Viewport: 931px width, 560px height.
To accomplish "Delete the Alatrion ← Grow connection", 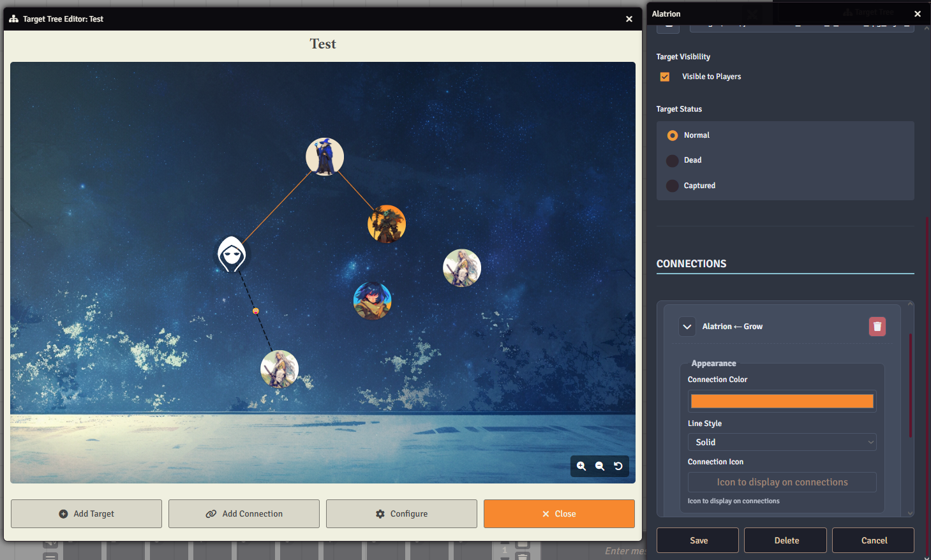I will [x=877, y=327].
